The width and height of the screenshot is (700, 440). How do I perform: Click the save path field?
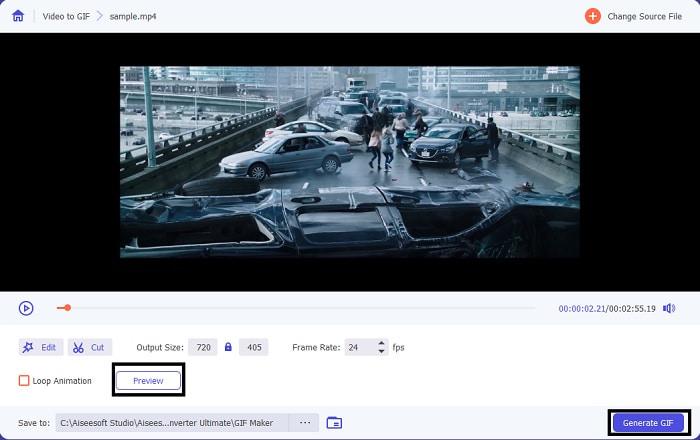[x=172, y=423]
